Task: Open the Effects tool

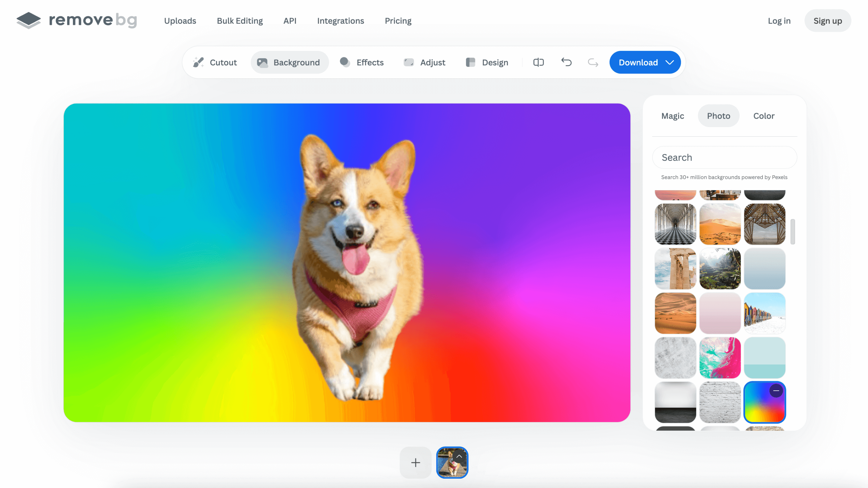Action: coord(362,62)
